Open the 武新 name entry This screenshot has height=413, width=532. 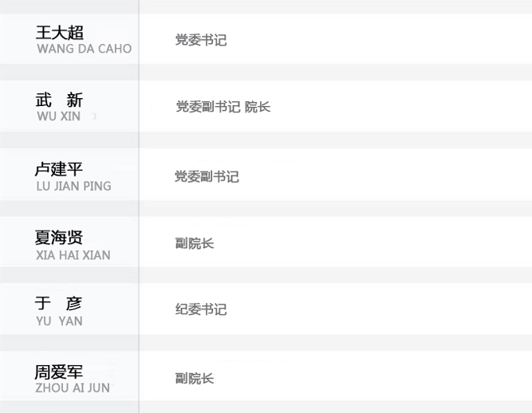coord(59,100)
